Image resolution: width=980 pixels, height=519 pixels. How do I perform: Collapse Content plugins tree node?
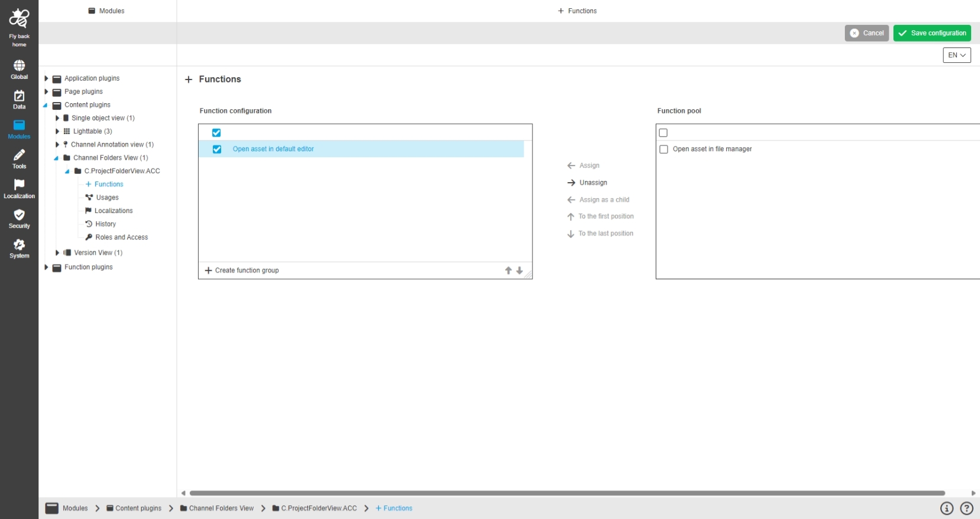tap(45, 106)
